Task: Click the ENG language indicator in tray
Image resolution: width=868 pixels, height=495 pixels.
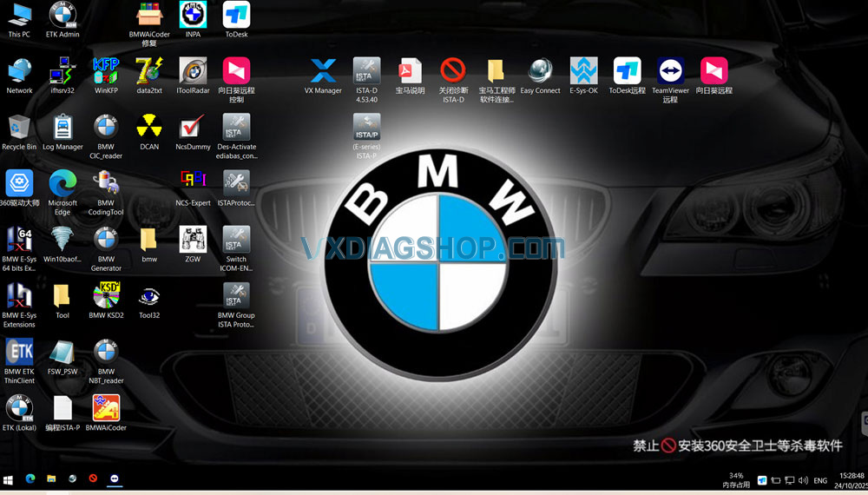Action: click(x=819, y=479)
